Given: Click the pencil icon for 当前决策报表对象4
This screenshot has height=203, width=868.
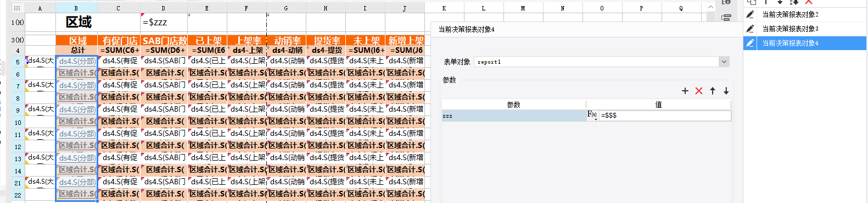Looking at the screenshot, I should (750, 43).
